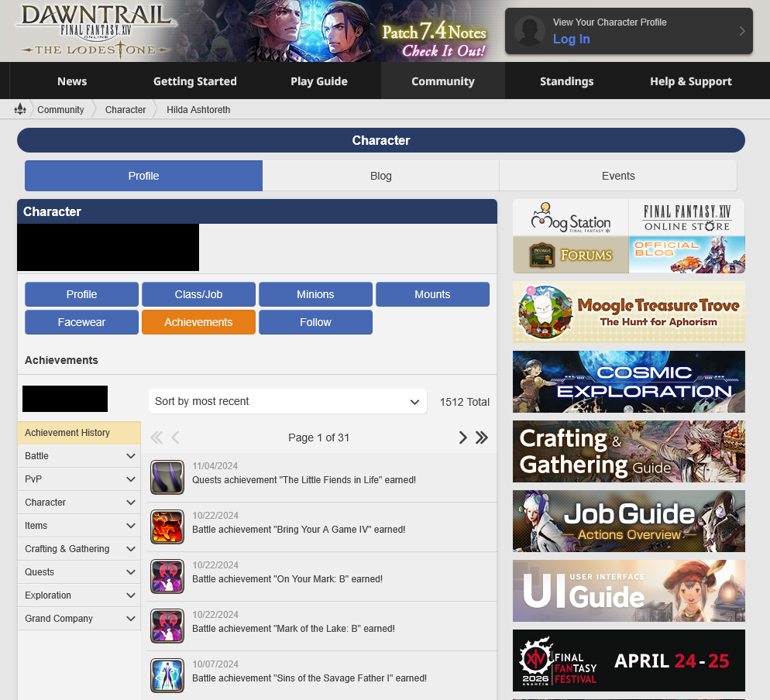Click the arrow in Log In panel
This screenshot has width=770, height=700.
point(742,31)
